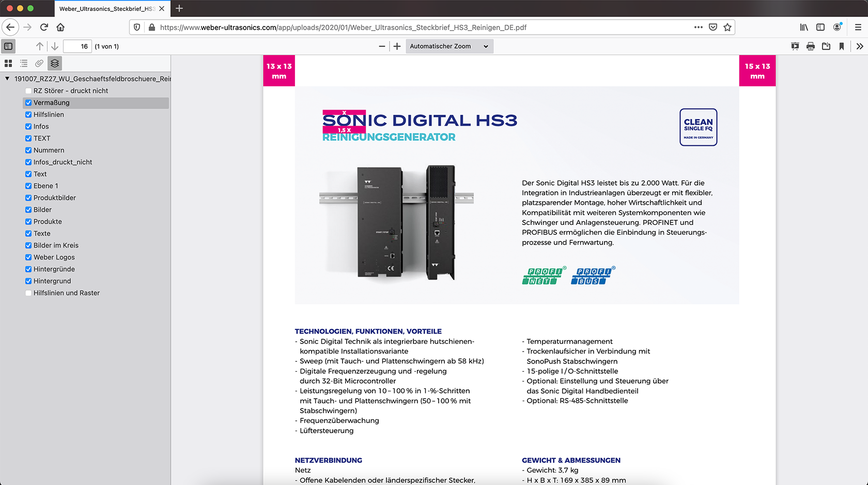Enable Hilfslinien und Raster layer
This screenshot has height=485, width=868.
tap(28, 293)
